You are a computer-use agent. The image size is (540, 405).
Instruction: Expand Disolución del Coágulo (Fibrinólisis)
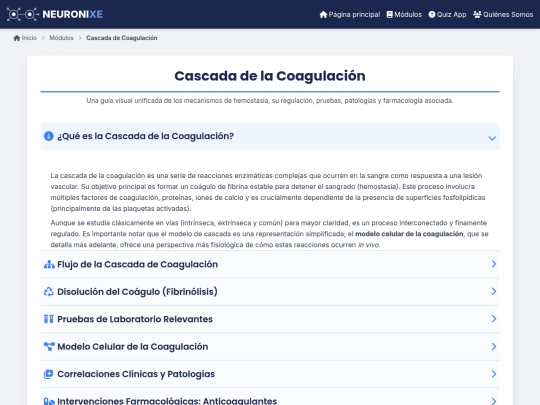coord(270,292)
